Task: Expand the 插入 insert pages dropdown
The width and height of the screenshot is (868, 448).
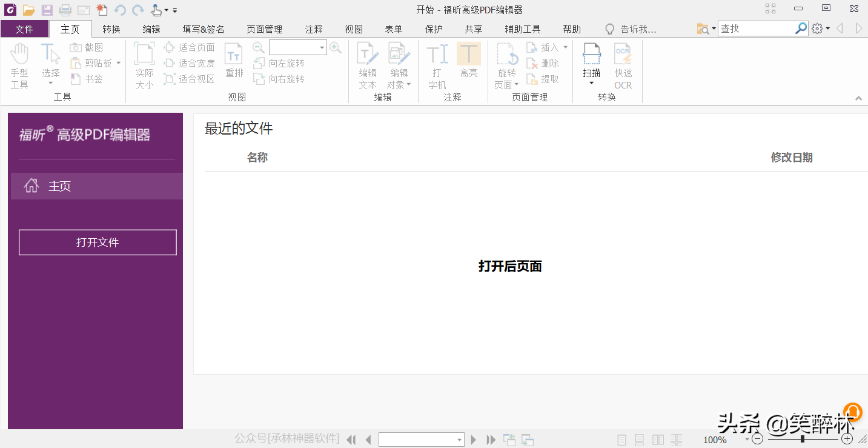Action: (x=565, y=47)
